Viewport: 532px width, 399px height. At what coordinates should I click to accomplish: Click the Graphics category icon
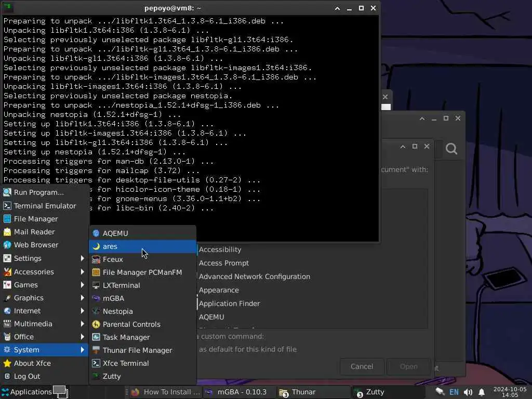(x=7, y=298)
